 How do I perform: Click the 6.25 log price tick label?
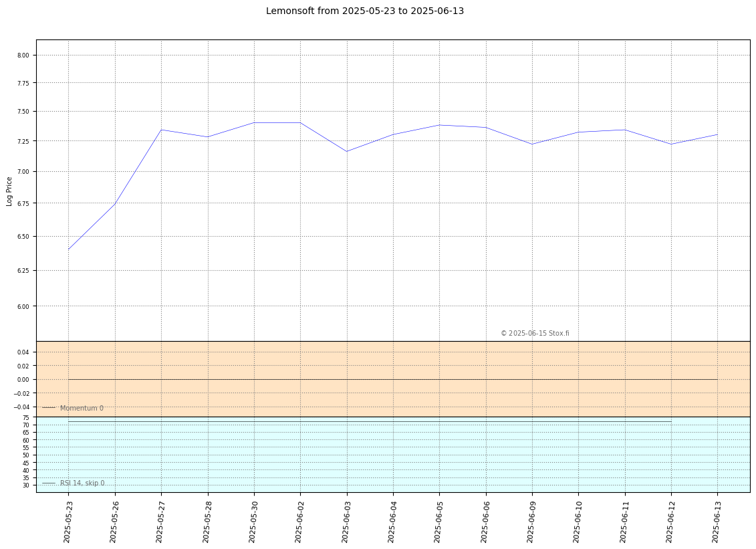click(x=23, y=271)
